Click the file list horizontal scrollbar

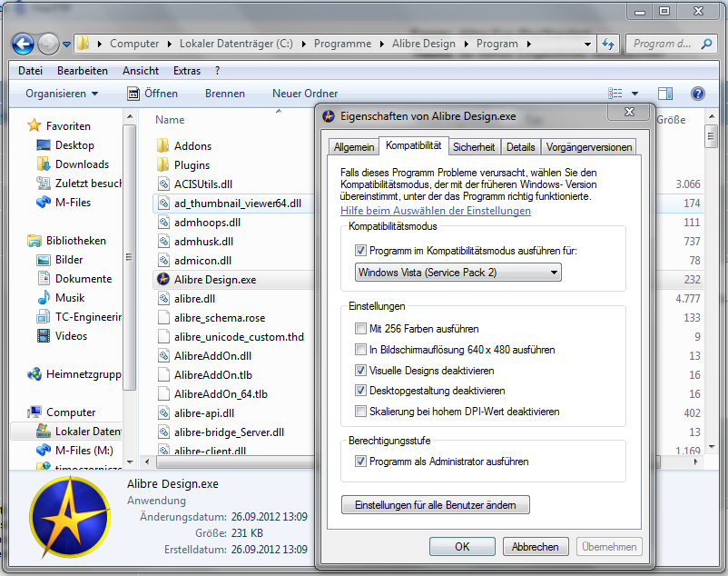236,462
